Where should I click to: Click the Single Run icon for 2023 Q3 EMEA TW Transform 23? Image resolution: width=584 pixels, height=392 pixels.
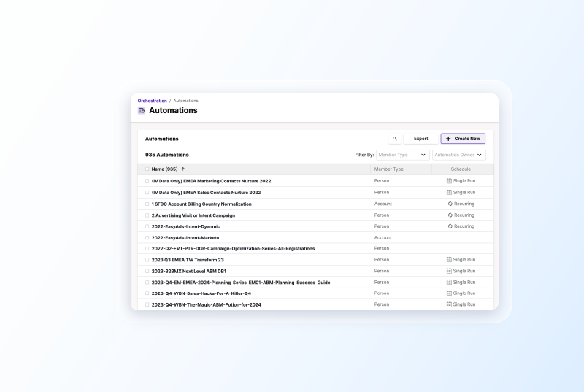click(x=449, y=260)
